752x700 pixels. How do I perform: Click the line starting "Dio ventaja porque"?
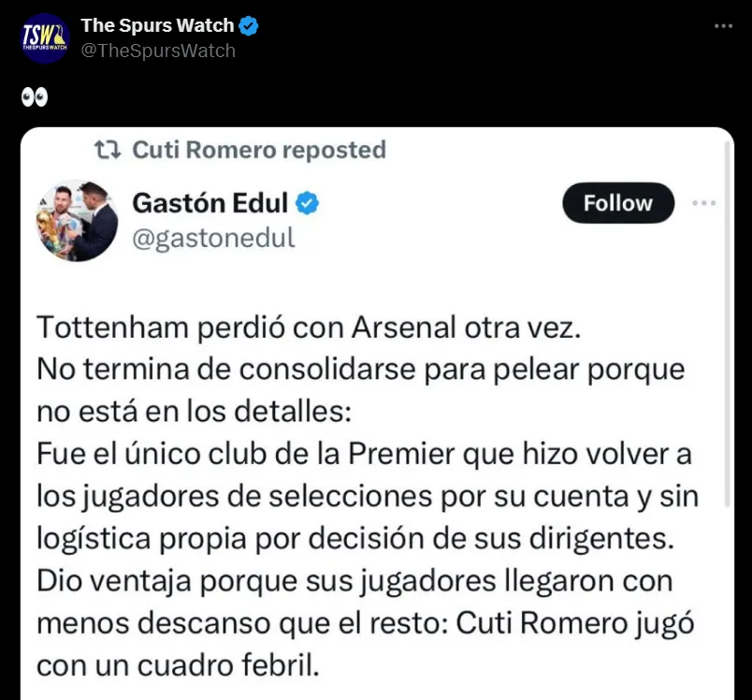tap(354, 580)
